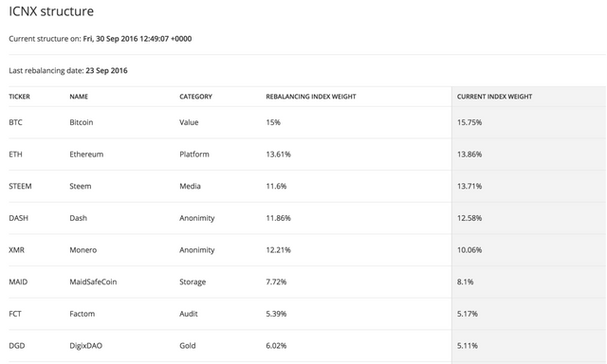Click the ICNX structure heading
Image resolution: width=607 pixels, height=364 pixels.
pyautogui.click(x=51, y=11)
